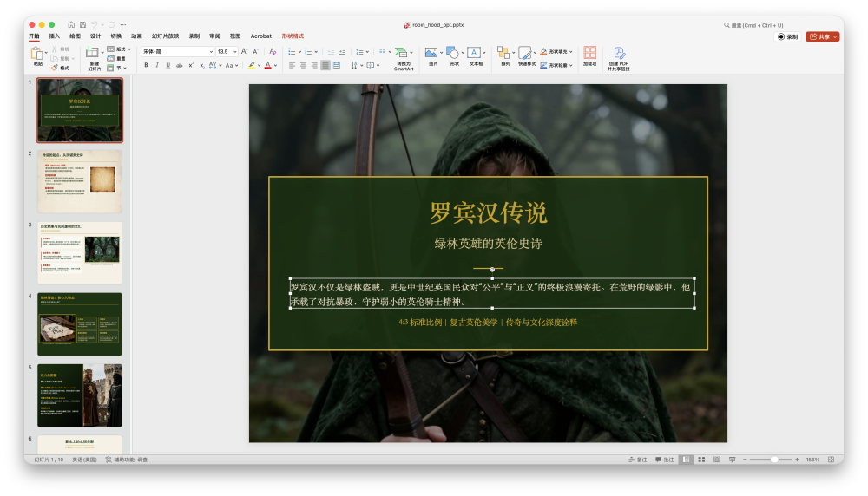The width and height of the screenshot is (868, 496).
Task: Open the font name dropdown 宋体-简
Action: tap(211, 52)
